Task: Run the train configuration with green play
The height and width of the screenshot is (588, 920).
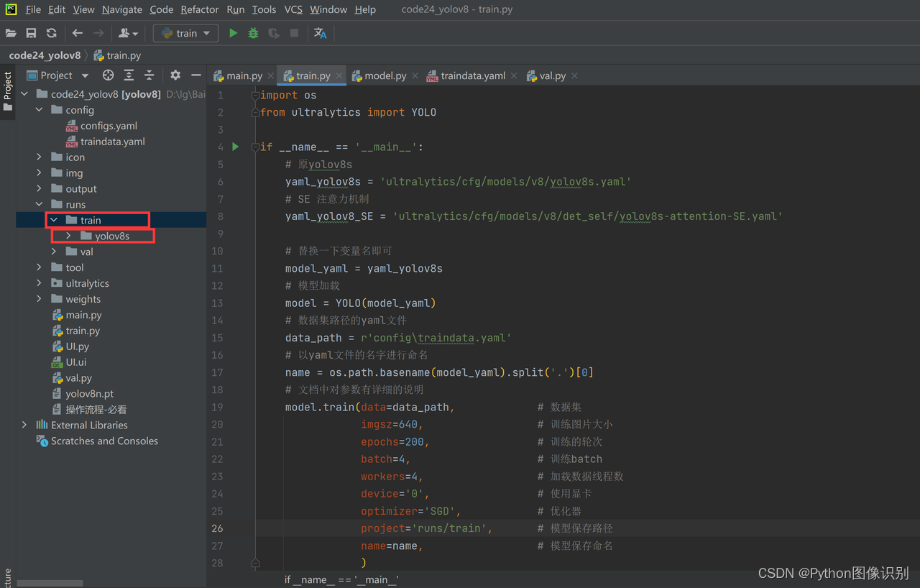Action: (233, 33)
